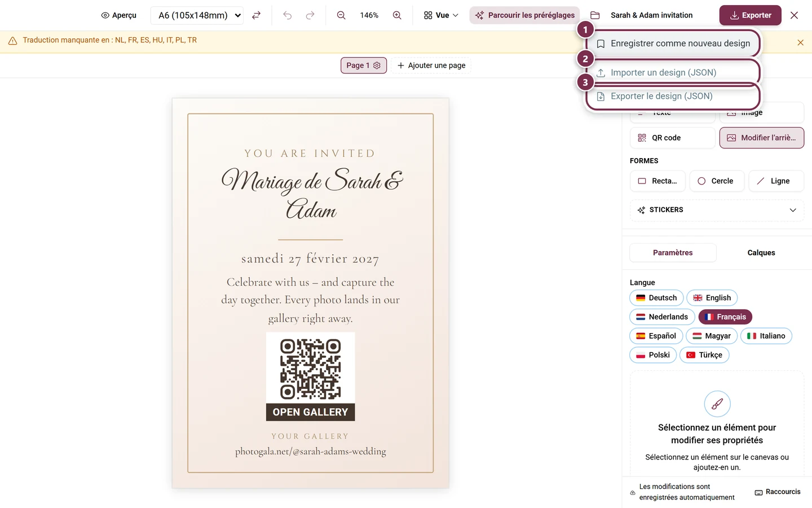Add a QR code element
The height and width of the screenshot is (508, 812).
point(673,138)
